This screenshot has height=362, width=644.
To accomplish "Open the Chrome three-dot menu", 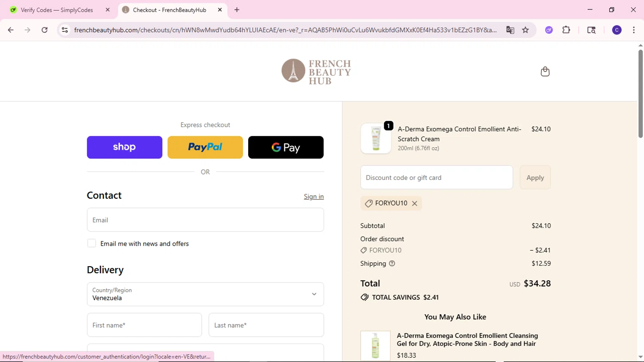I will pyautogui.click(x=634, y=30).
